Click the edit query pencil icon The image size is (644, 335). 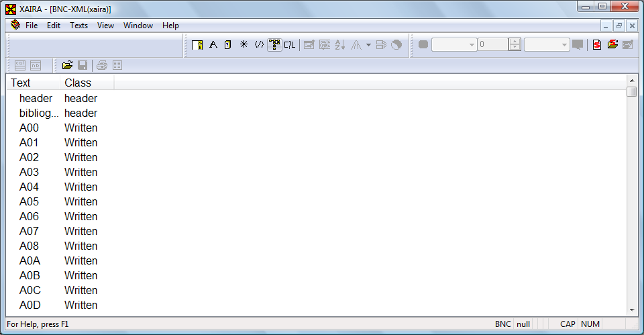click(x=309, y=45)
